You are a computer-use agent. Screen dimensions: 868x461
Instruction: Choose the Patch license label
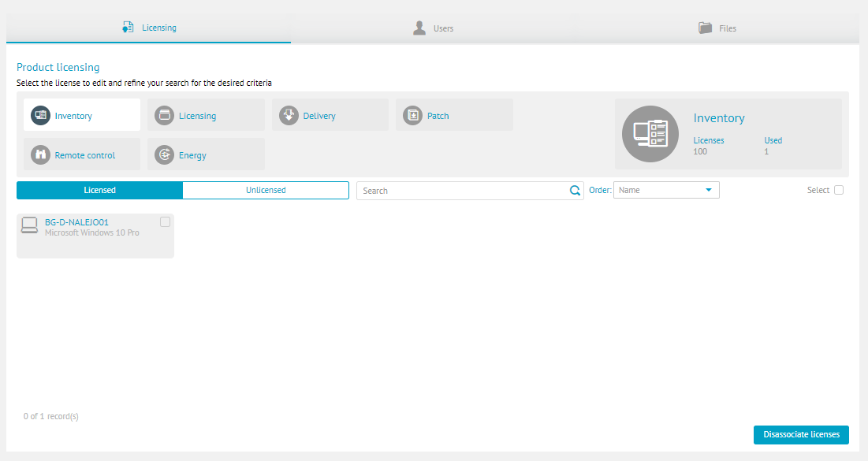(438, 116)
